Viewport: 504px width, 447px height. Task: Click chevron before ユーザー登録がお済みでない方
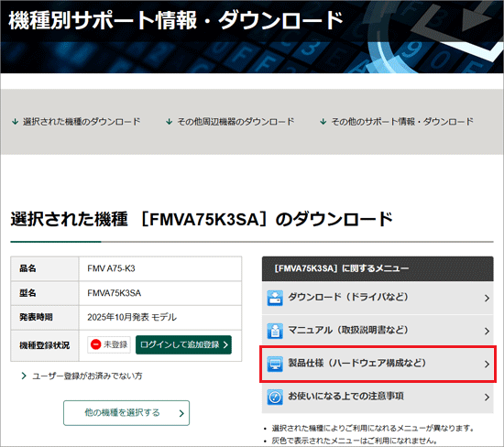(x=24, y=376)
